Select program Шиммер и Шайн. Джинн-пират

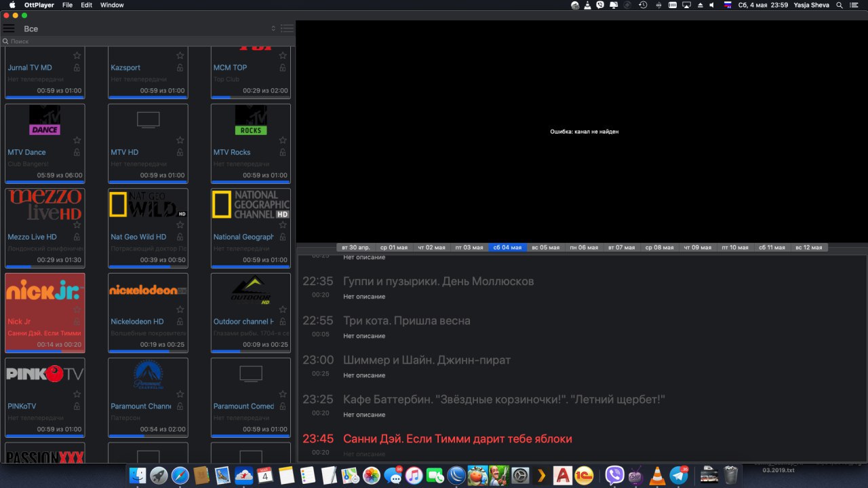click(427, 360)
